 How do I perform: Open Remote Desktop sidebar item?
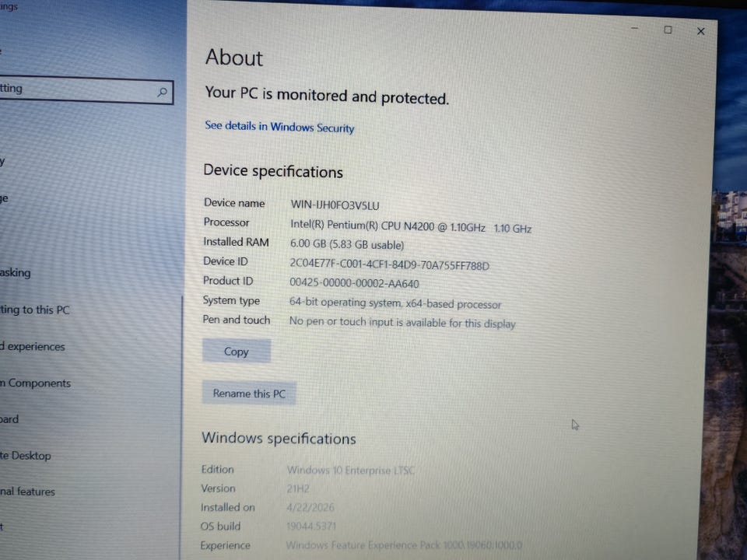click(x=25, y=456)
